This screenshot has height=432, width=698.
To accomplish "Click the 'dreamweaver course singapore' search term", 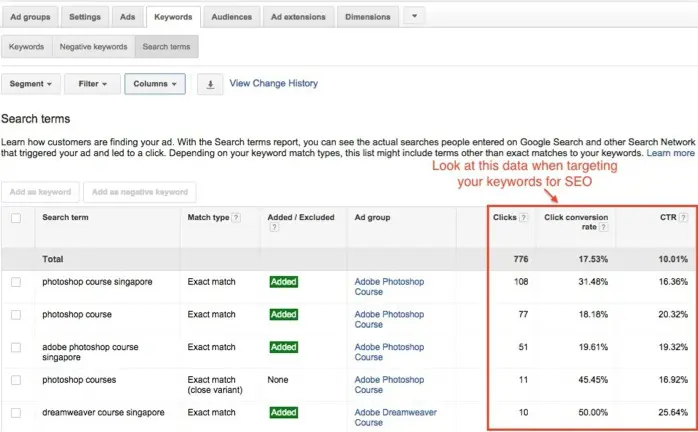I will point(103,413).
